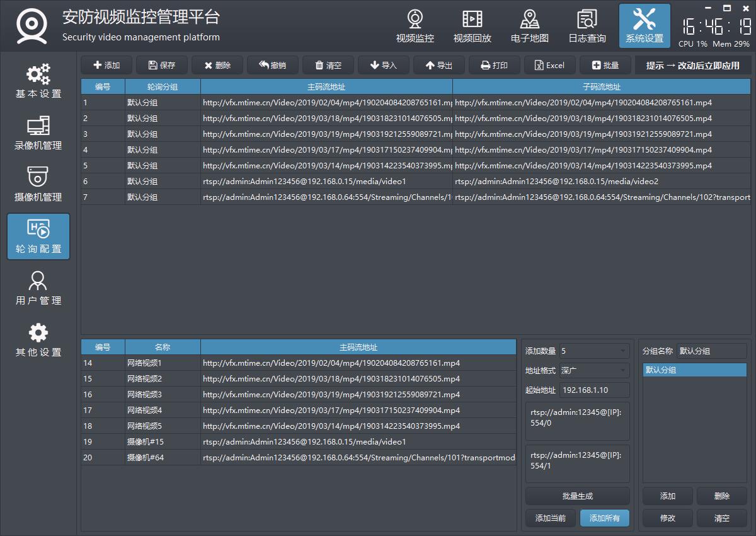Sort by the 子码流地址 column header

601,86
